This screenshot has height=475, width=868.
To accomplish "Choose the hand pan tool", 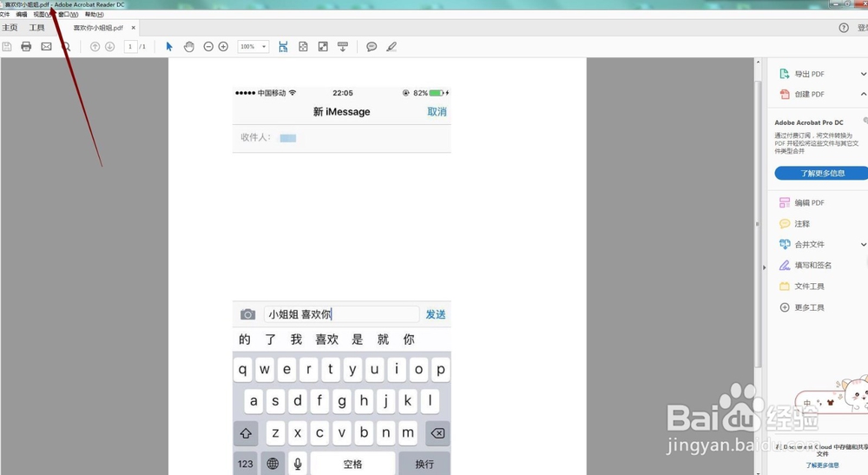I will coord(188,47).
